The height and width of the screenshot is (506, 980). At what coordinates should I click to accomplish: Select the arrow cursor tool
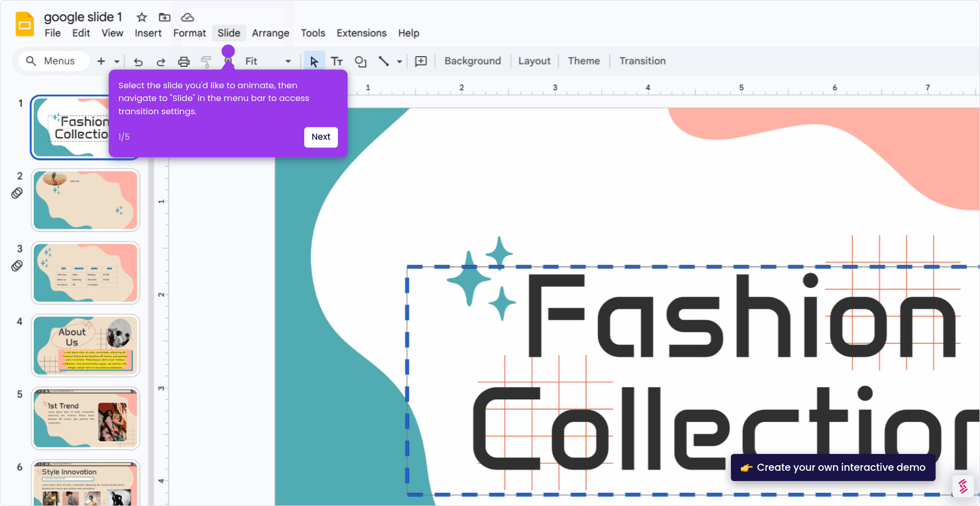(x=314, y=61)
